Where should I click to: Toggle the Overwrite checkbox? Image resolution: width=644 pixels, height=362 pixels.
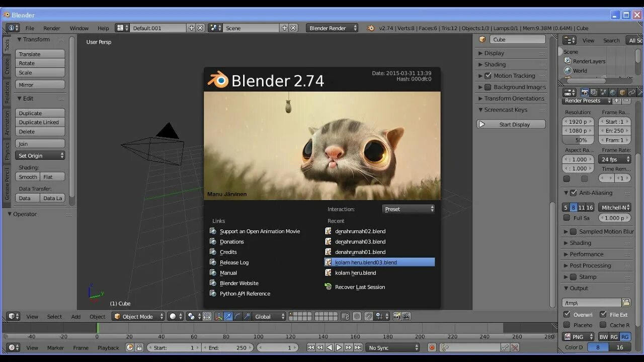pyautogui.click(x=567, y=314)
